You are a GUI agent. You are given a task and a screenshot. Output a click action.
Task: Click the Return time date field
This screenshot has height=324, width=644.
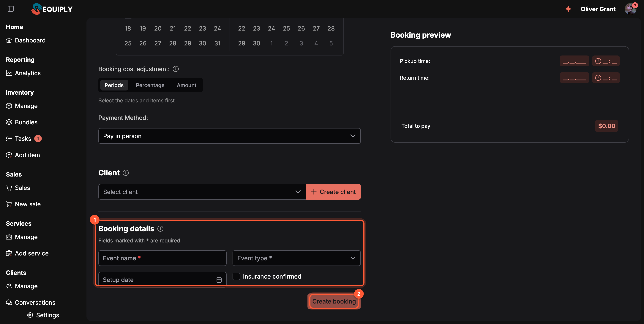[x=574, y=78]
